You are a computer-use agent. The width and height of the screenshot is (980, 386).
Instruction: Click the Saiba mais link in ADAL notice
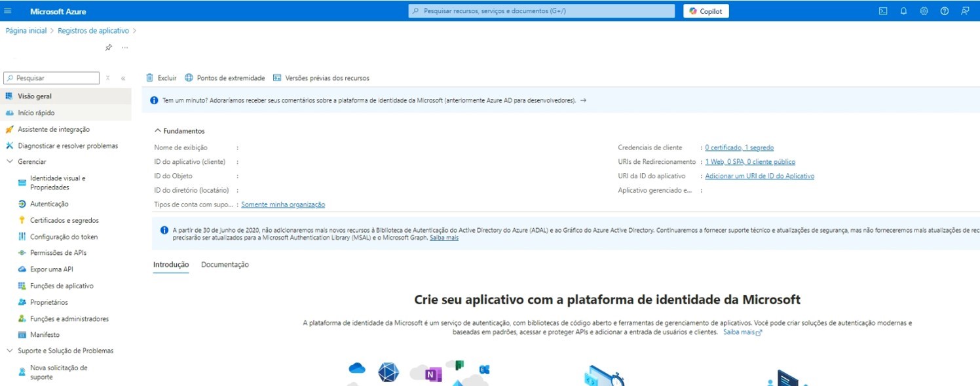click(x=443, y=238)
